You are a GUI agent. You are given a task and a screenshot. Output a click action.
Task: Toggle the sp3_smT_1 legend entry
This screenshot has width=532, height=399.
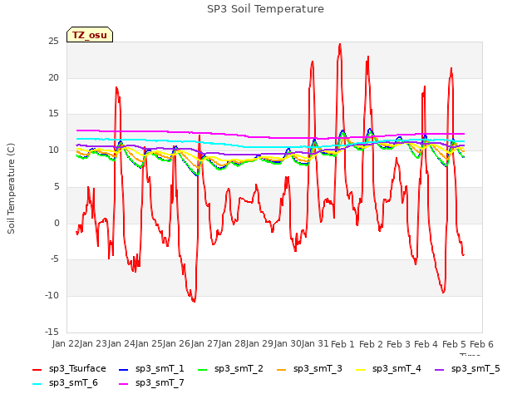click(151, 369)
